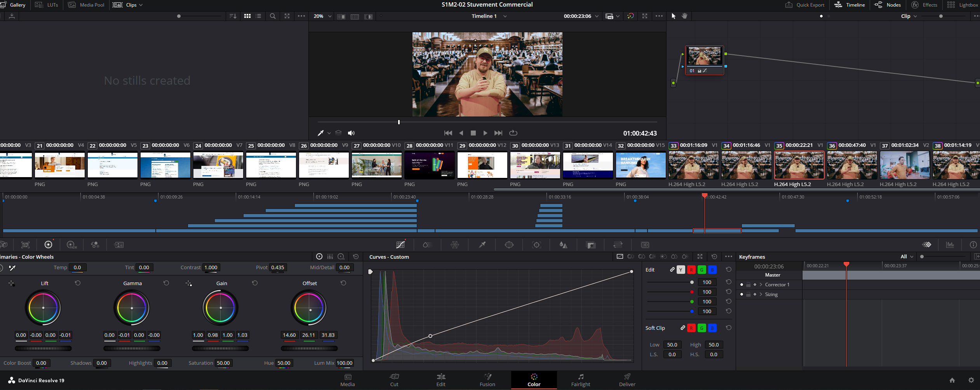
Task: Open the LUTs panel
Action: click(x=47, y=5)
